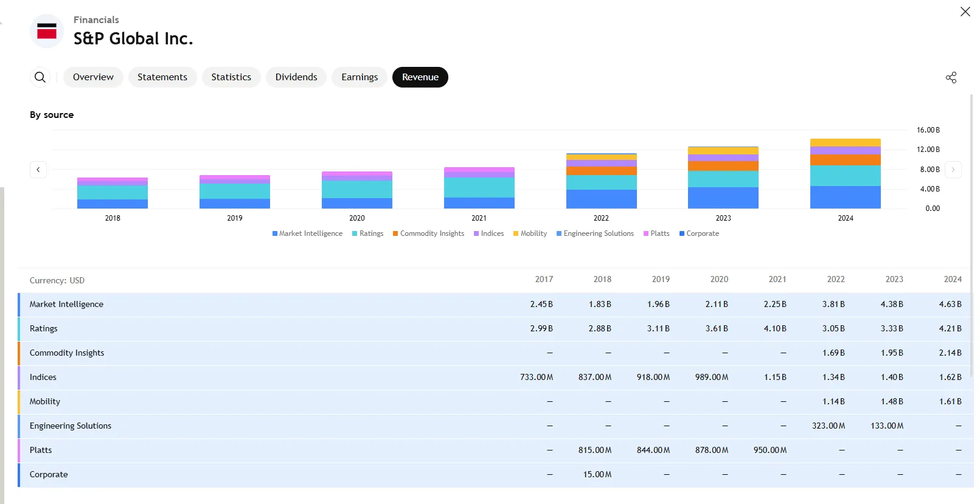
Task: Select the Earnings tab
Action: click(x=360, y=77)
